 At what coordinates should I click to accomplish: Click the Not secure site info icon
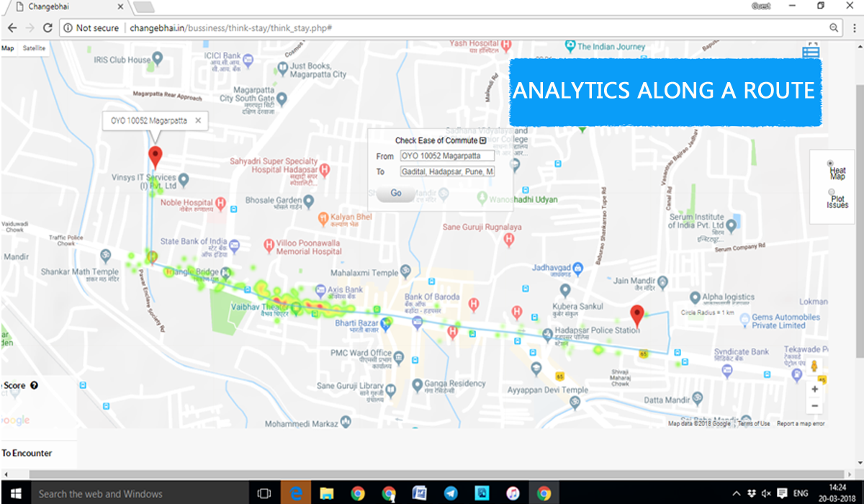coord(67,28)
